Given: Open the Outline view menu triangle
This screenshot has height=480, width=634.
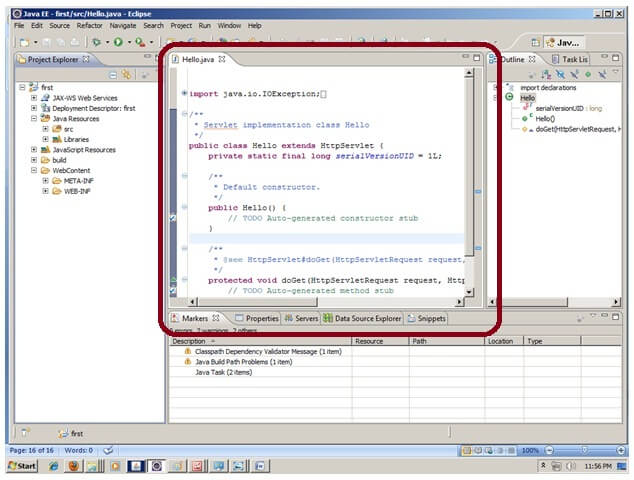Looking at the screenshot, I should [x=615, y=72].
